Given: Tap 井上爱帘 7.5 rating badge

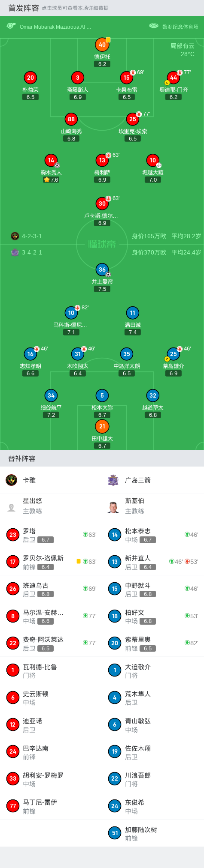Looking at the screenshot, I should click(x=102, y=289).
